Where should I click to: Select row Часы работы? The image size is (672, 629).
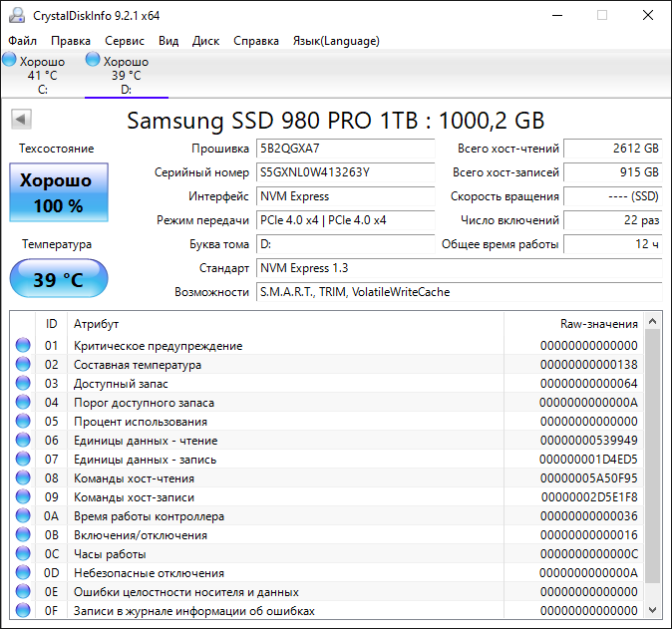pyautogui.click(x=327, y=553)
